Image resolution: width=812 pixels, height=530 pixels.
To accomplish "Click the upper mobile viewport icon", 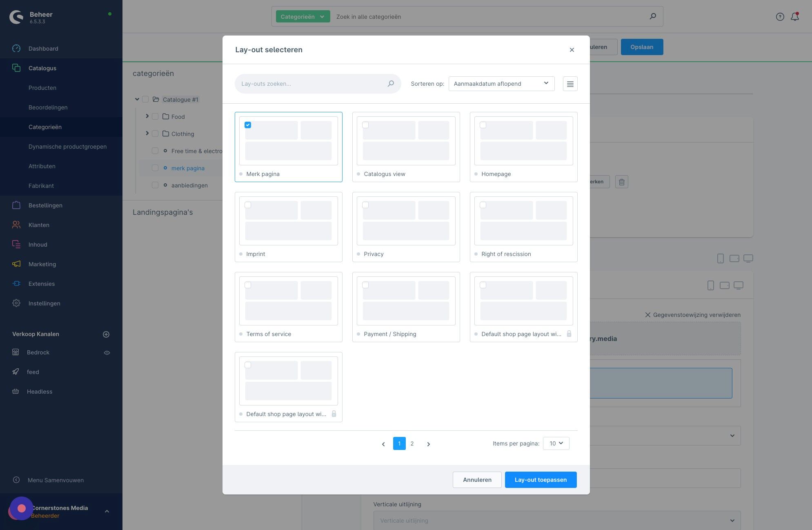I will pyautogui.click(x=720, y=258).
